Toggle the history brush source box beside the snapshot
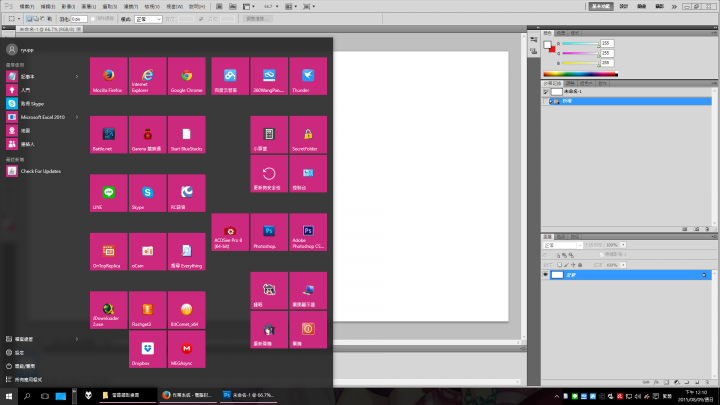 [x=545, y=92]
